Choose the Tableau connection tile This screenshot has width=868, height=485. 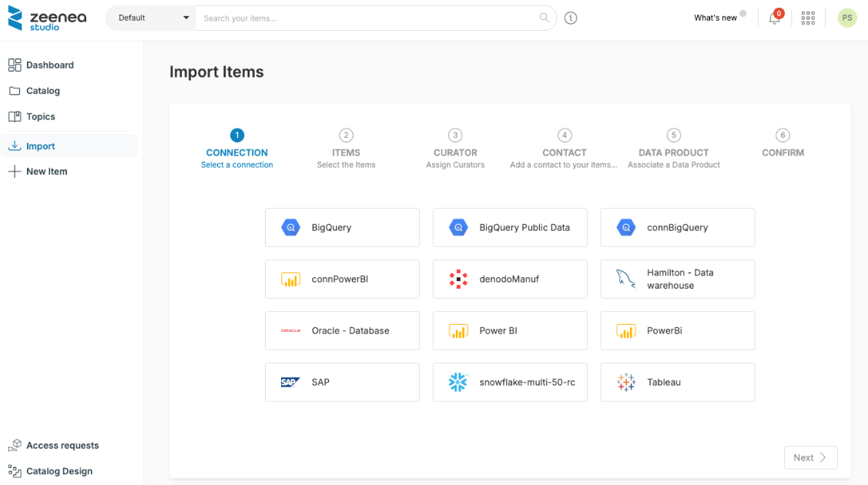point(677,382)
